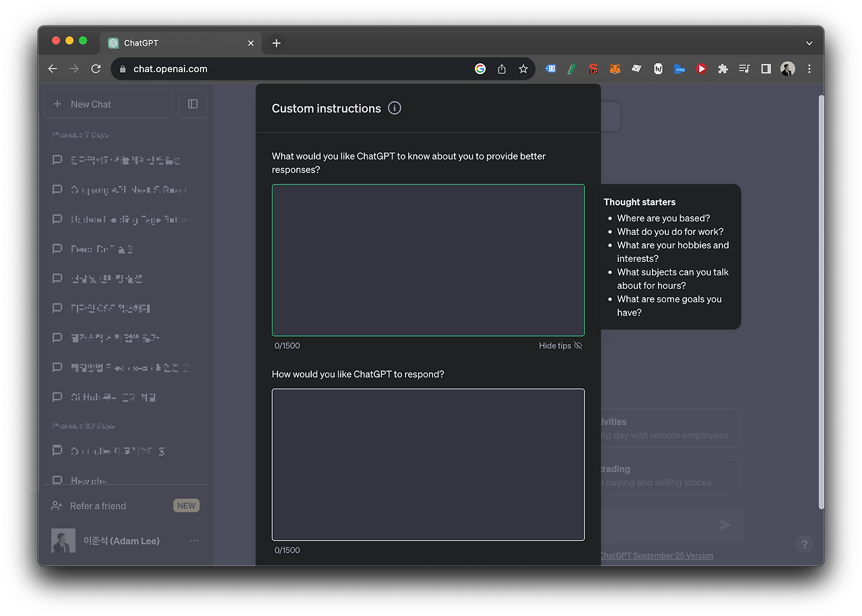Open the Adam Lee account menu
862x616 pixels.
tap(125, 541)
